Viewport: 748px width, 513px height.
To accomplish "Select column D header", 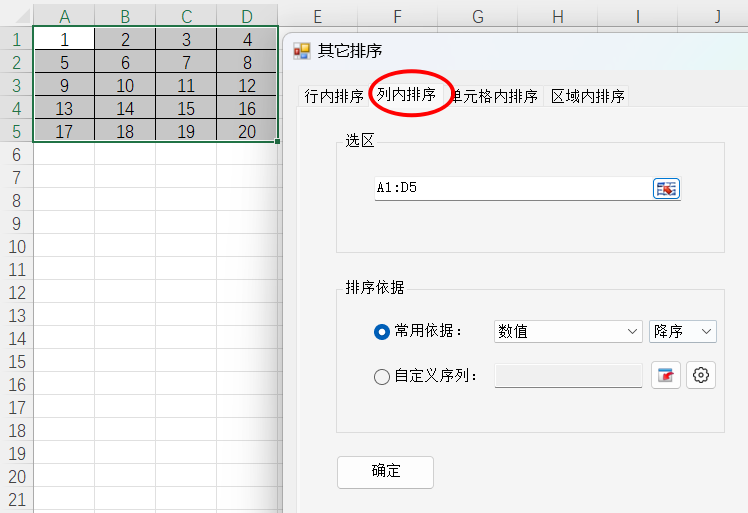I will click(x=247, y=17).
